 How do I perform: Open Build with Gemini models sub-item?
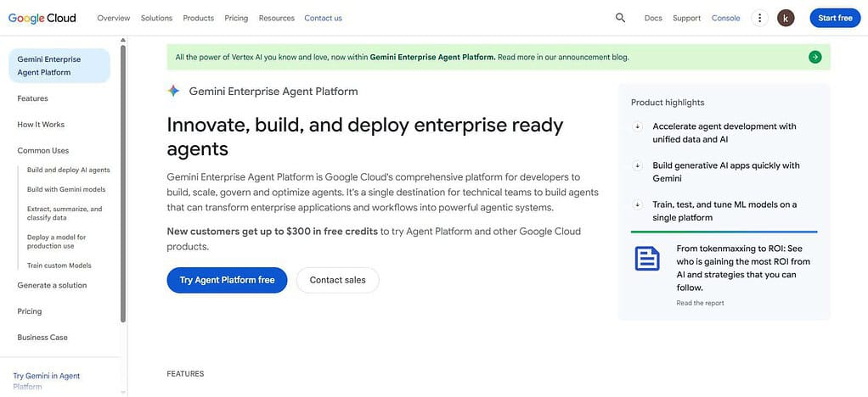pyautogui.click(x=66, y=189)
